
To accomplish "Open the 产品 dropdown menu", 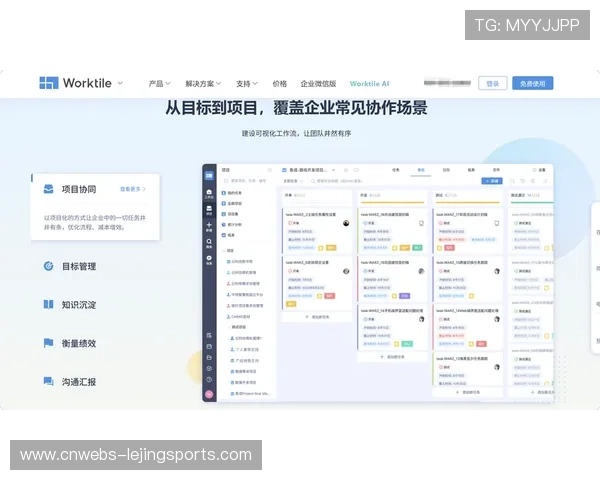I will [159, 83].
